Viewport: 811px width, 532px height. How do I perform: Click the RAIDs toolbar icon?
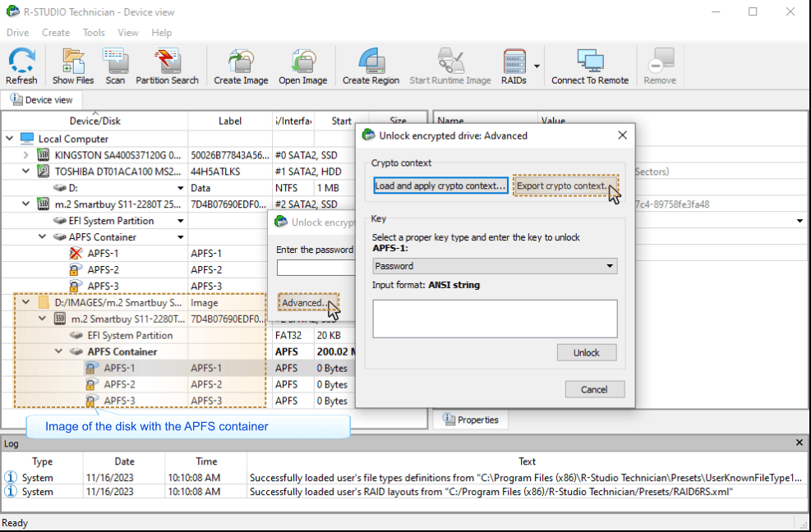(x=514, y=66)
